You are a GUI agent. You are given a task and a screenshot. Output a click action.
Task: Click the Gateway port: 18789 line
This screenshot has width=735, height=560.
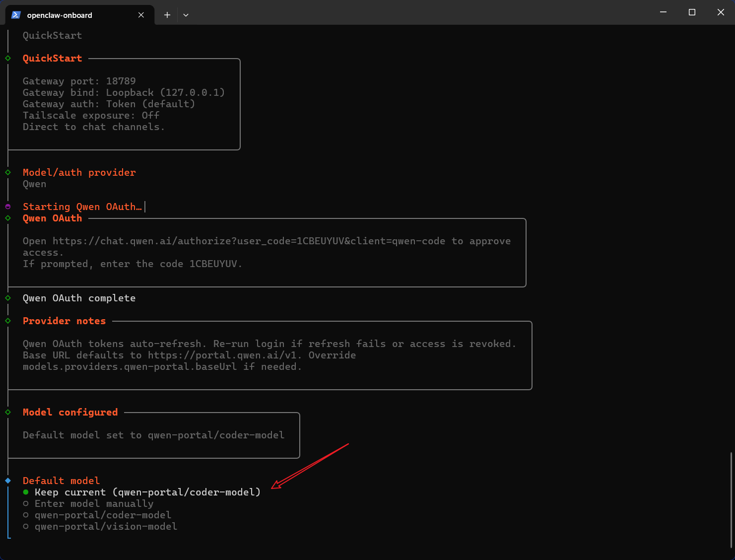pyautogui.click(x=79, y=81)
